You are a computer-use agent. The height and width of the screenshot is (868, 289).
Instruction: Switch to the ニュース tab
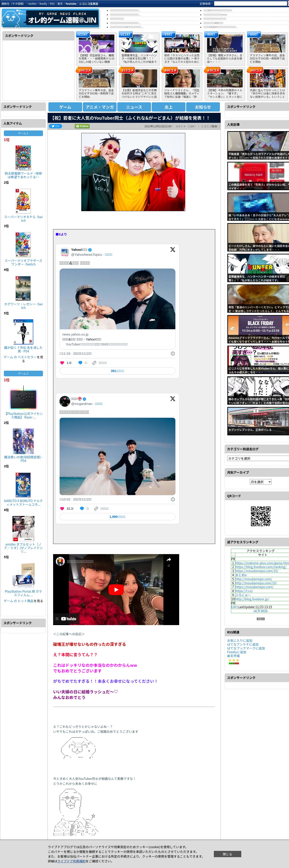(134, 107)
